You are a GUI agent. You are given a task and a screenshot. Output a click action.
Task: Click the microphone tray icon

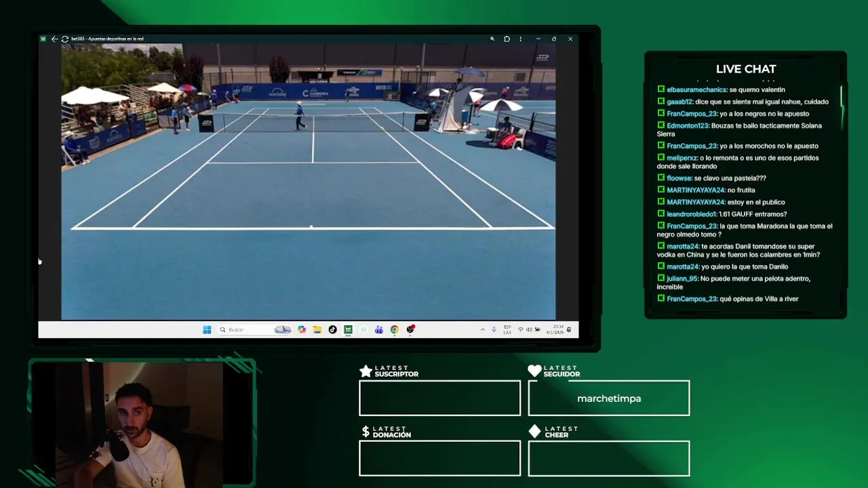coord(494,329)
